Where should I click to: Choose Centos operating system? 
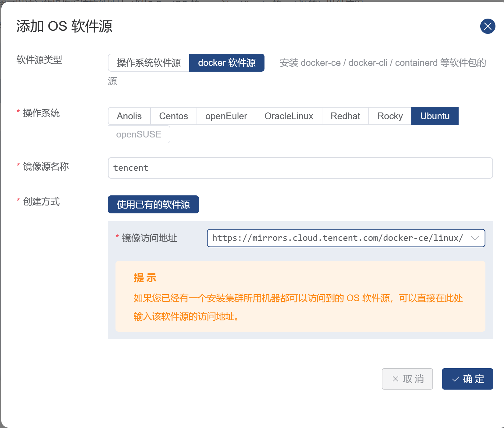point(174,116)
